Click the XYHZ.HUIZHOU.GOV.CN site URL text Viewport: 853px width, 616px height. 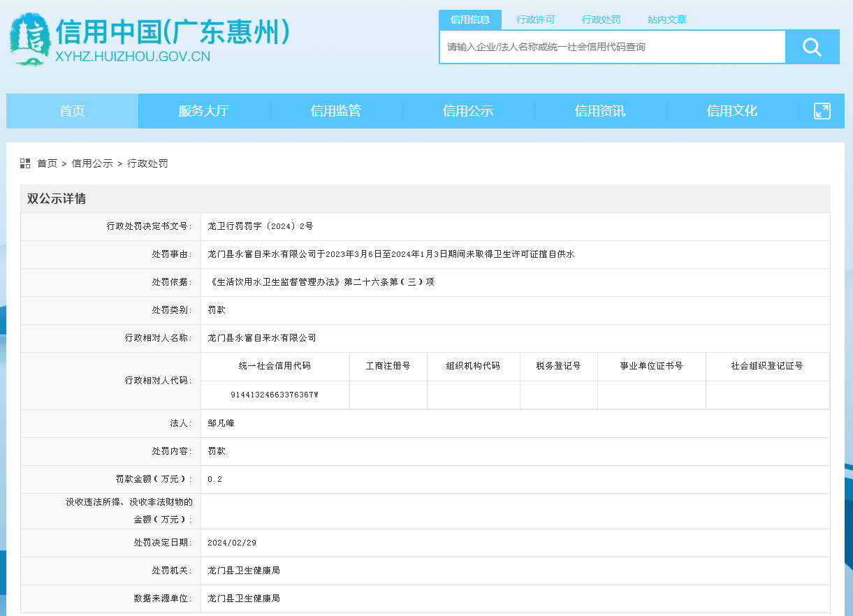[132, 57]
